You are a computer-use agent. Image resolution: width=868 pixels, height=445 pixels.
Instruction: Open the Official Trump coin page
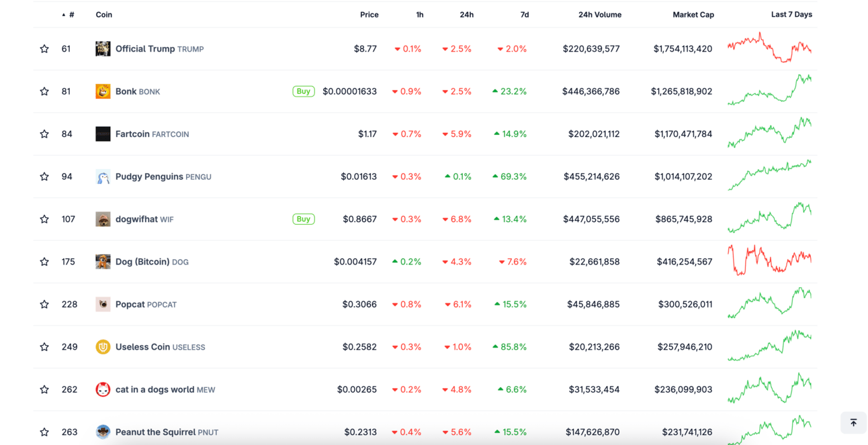pos(160,49)
